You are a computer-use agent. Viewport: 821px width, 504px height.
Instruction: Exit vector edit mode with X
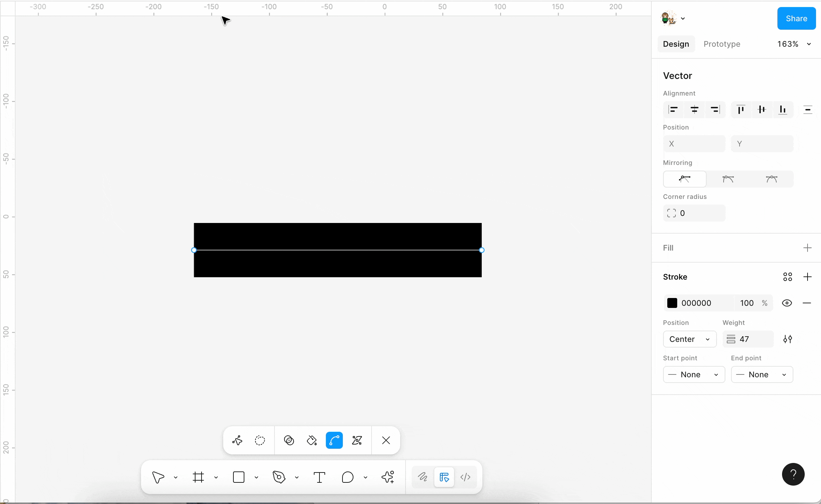(x=386, y=440)
